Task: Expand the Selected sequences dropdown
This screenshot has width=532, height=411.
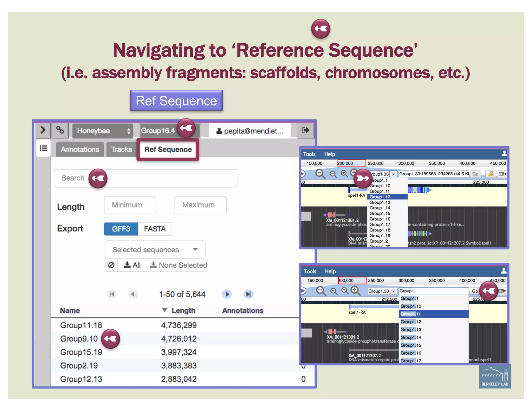Action: point(155,250)
